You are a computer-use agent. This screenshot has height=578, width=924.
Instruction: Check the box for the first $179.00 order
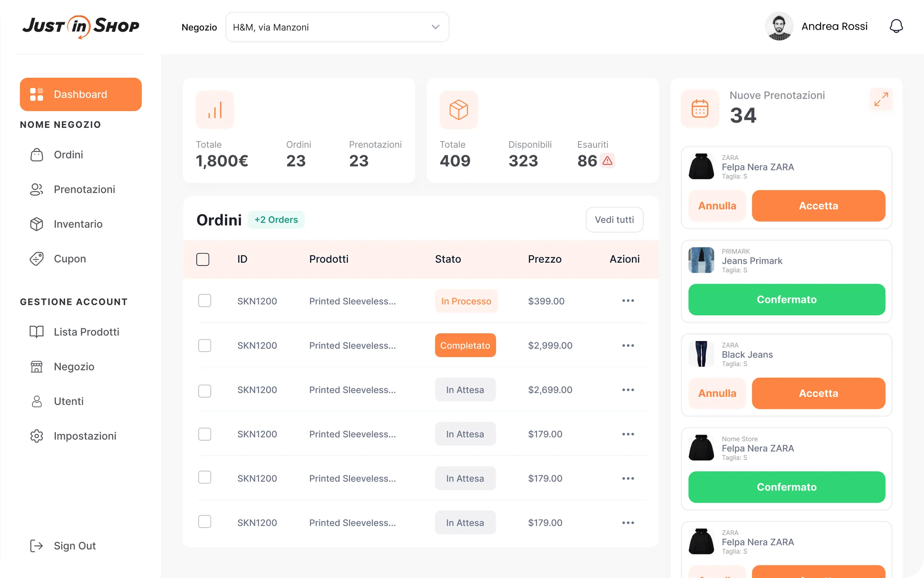204,434
